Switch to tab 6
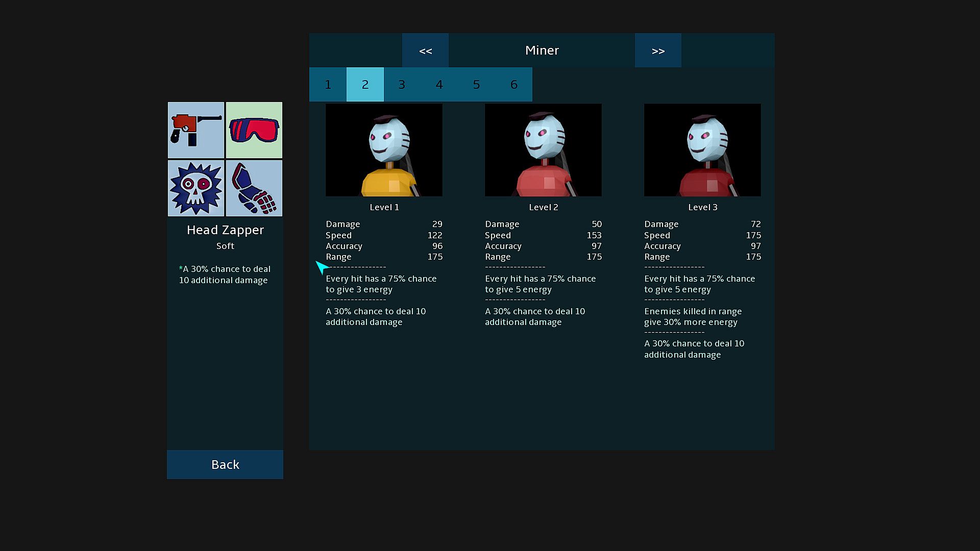This screenshot has height=551, width=980. click(x=513, y=85)
